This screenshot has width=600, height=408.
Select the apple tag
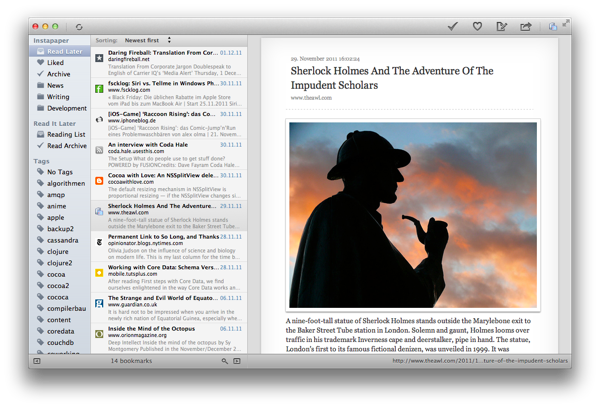coord(60,217)
